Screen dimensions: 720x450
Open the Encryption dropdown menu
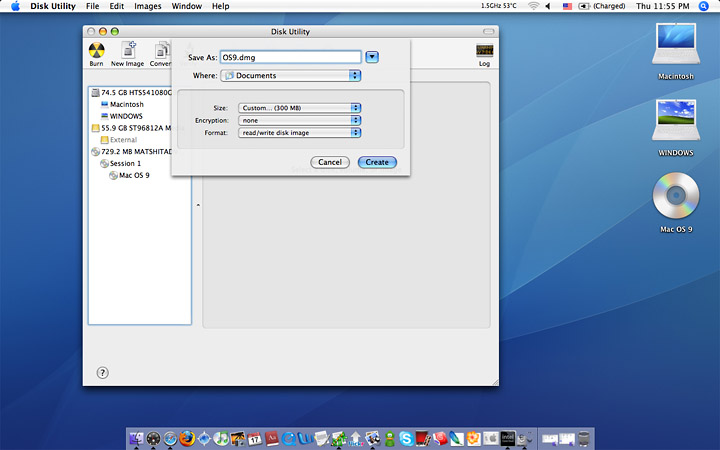point(299,120)
